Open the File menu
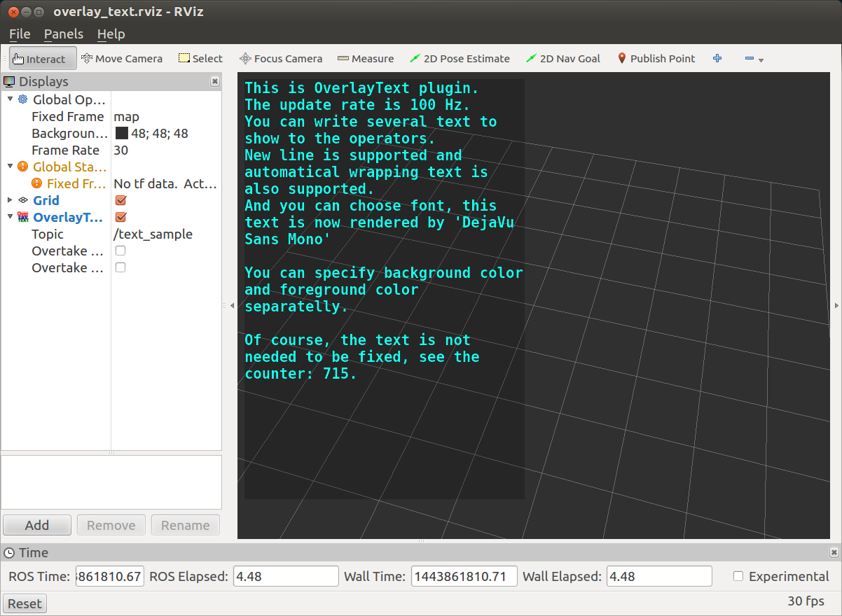Screen dimensions: 842x616 coord(20,34)
